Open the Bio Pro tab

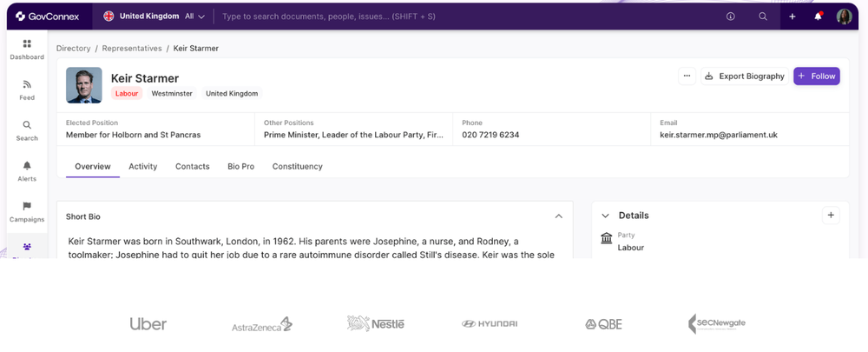point(240,166)
